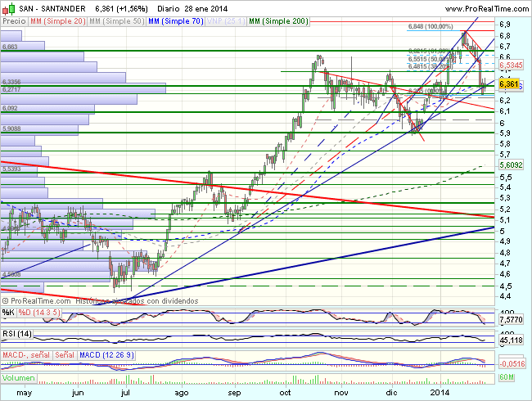Viewport: 532px width, 401px height.
Task: Click the 4,9 price axis value
Action: tap(505, 241)
